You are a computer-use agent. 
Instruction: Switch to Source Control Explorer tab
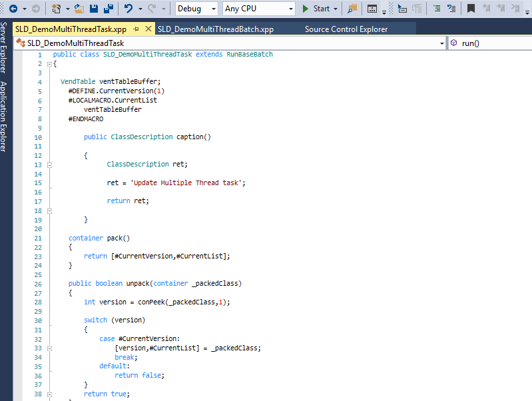[346, 29]
